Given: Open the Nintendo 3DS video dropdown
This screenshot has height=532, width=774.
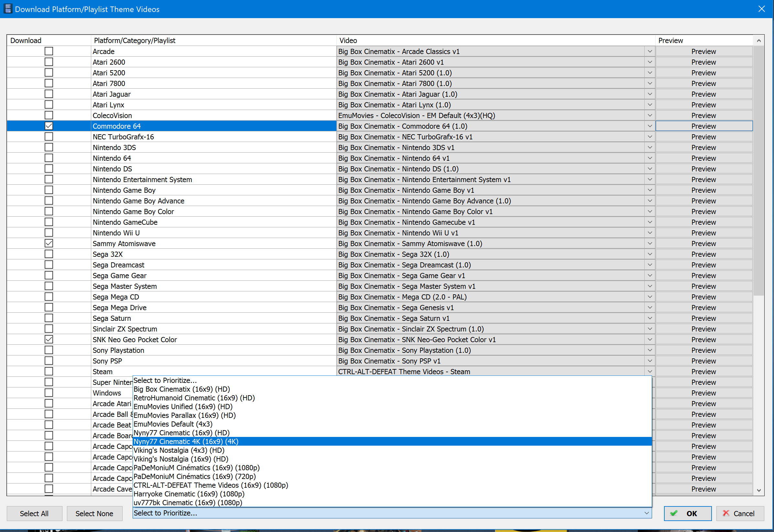Looking at the screenshot, I should point(650,147).
